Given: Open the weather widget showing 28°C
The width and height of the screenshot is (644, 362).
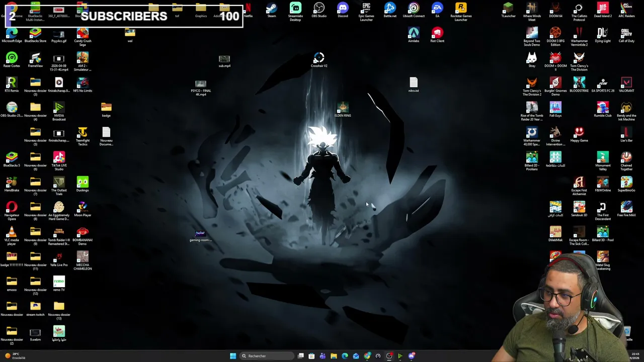Looking at the screenshot, I should (15, 356).
